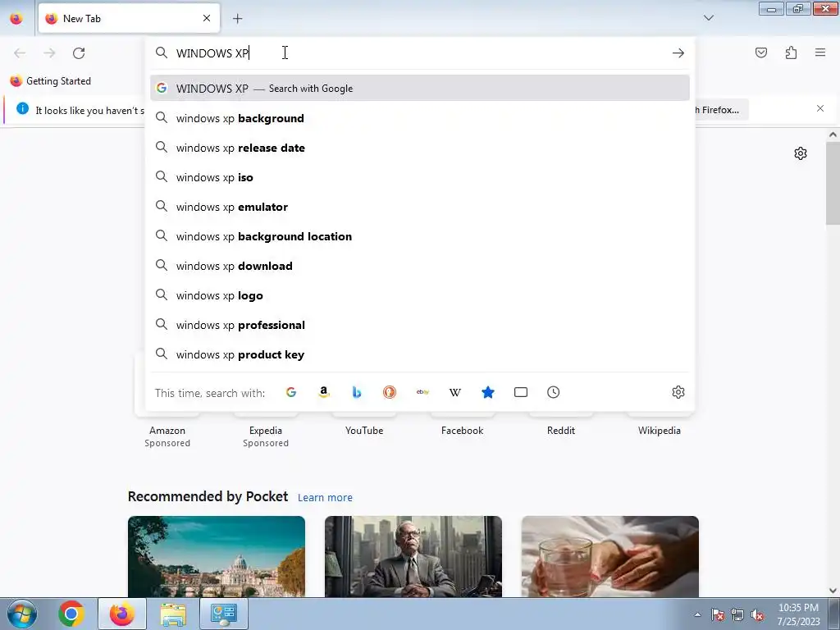Open new tab with plus button
This screenshot has width=840, height=630.
point(237,19)
